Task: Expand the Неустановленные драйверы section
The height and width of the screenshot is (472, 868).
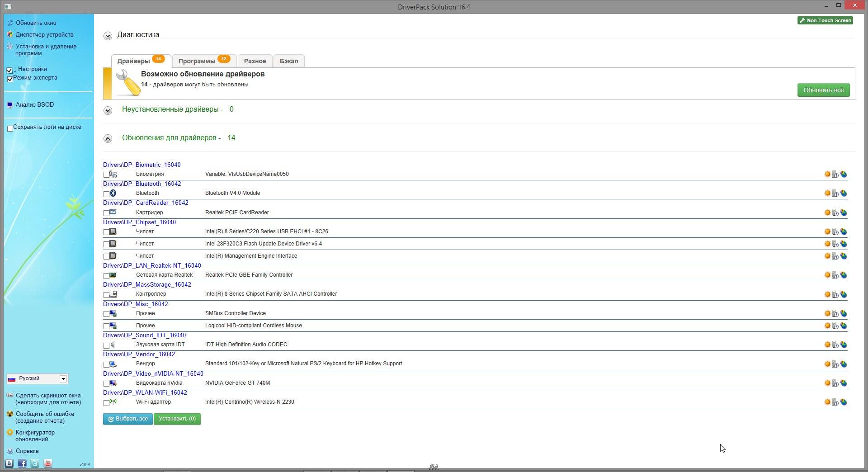Action: click(108, 110)
